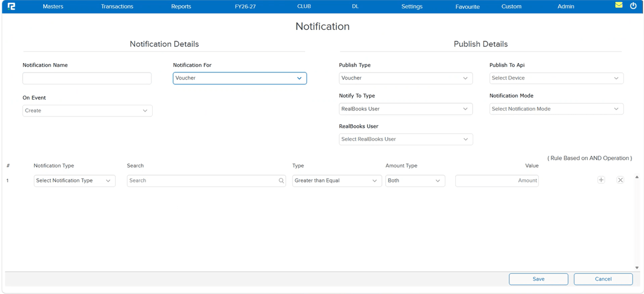The width and height of the screenshot is (644, 294).
Task: Click the Save button
Action: [x=539, y=279]
